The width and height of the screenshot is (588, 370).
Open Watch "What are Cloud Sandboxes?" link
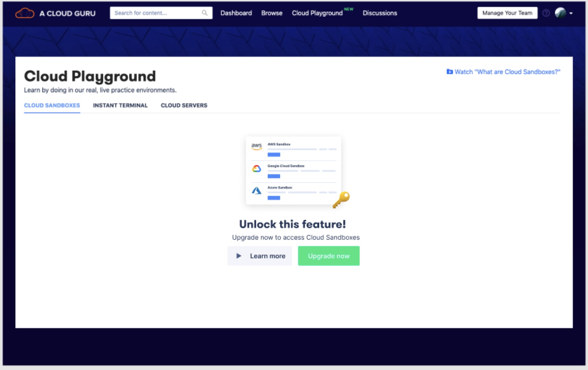click(x=503, y=72)
